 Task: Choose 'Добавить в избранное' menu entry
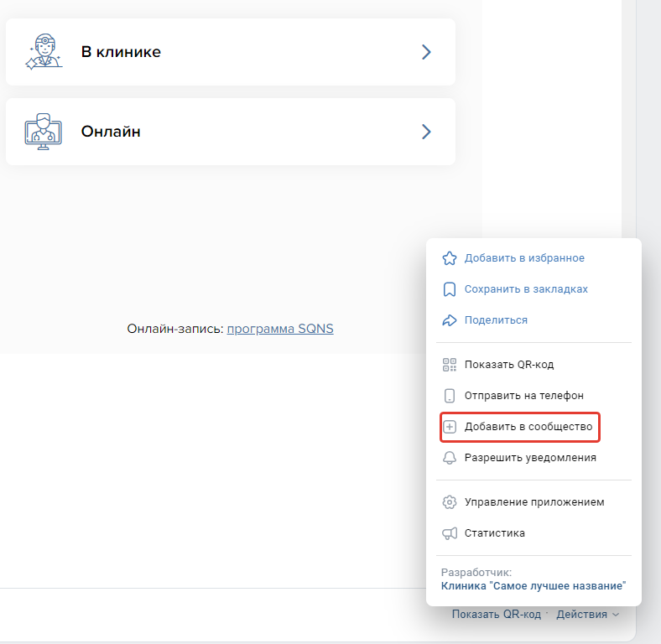coord(524,258)
